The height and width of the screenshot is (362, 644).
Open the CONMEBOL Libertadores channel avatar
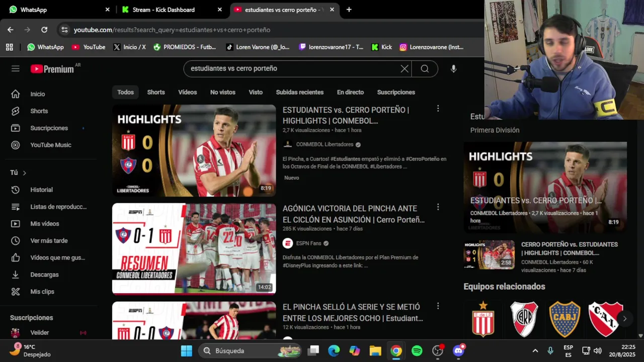pos(288,144)
